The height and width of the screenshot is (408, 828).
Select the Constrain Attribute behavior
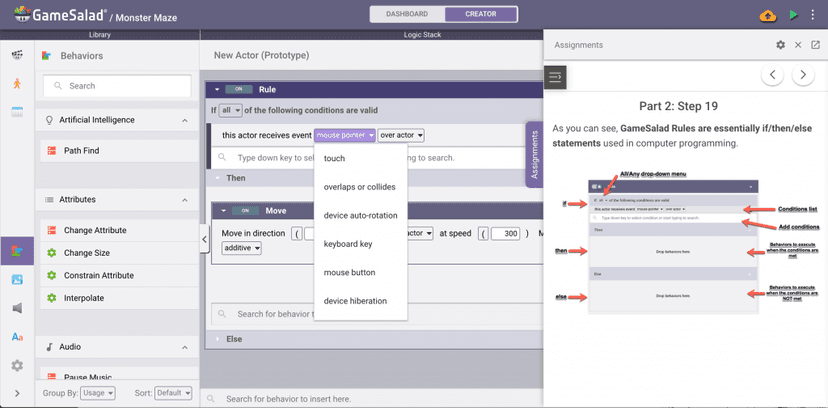[119, 276]
